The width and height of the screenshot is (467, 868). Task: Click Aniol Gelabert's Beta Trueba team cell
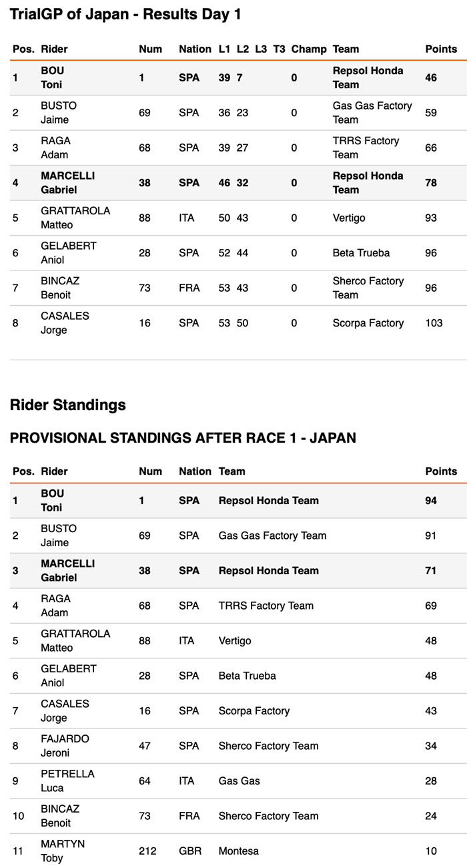pos(361,253)
